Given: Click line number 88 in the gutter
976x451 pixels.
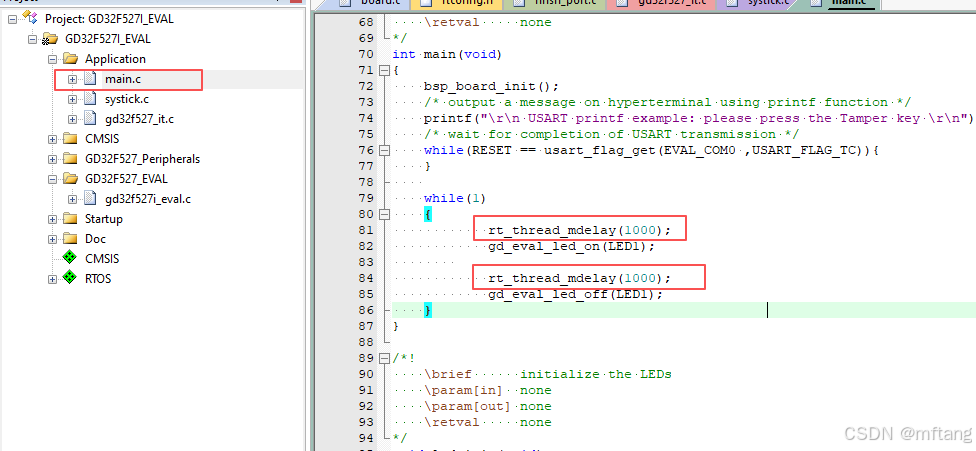Looking at the screenshot, I should (367, 342).
